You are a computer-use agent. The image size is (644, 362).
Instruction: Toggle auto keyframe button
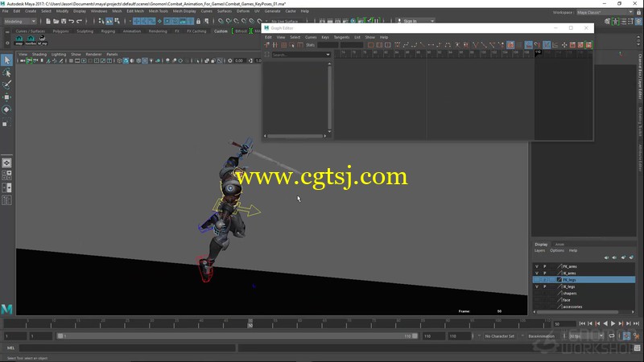[626, 335]
